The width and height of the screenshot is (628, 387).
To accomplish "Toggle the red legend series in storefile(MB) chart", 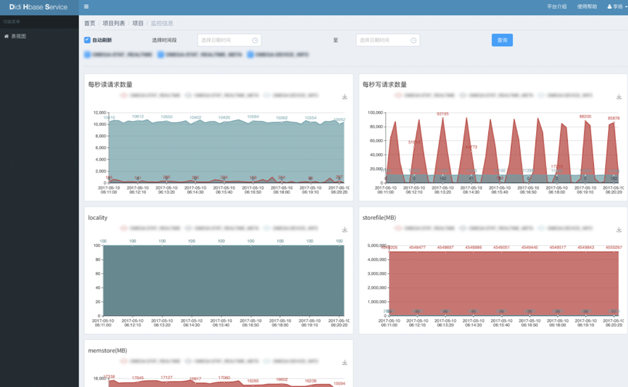I will [425, 228].
